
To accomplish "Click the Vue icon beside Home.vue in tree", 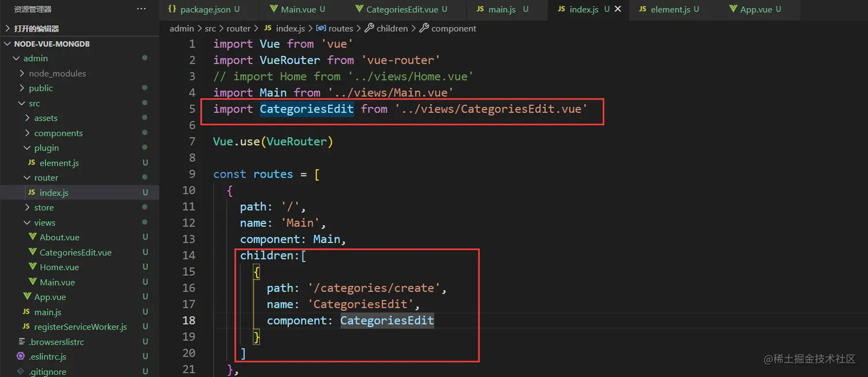I will (33, 267).
